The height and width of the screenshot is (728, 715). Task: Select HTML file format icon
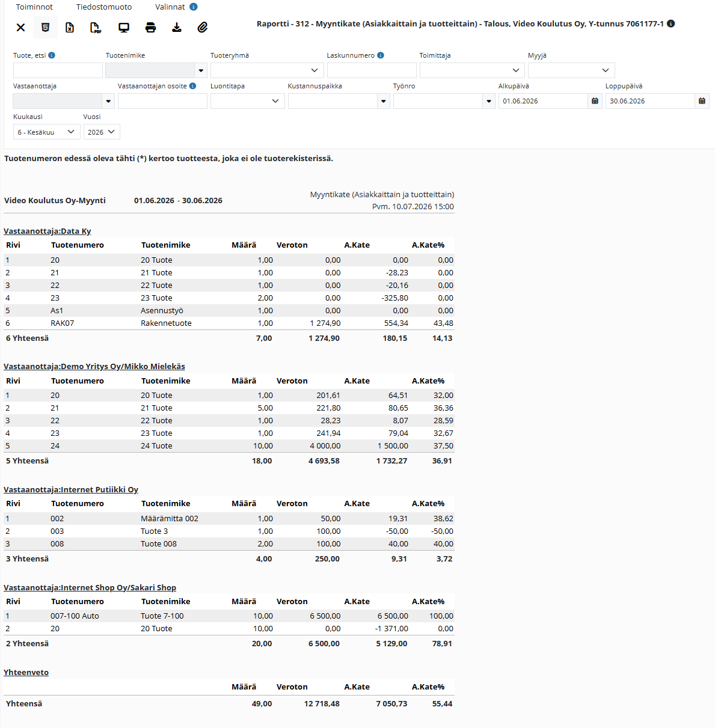click(x=45, y=28)
